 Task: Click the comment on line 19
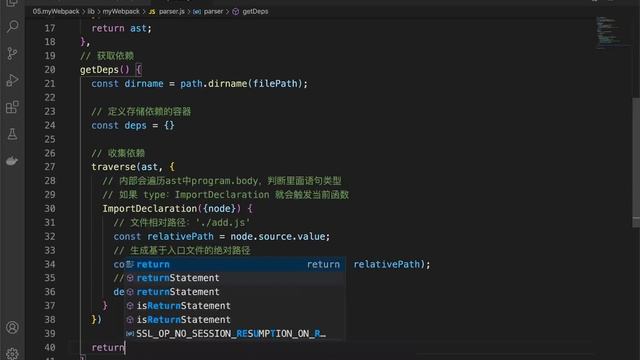point(107,56)
